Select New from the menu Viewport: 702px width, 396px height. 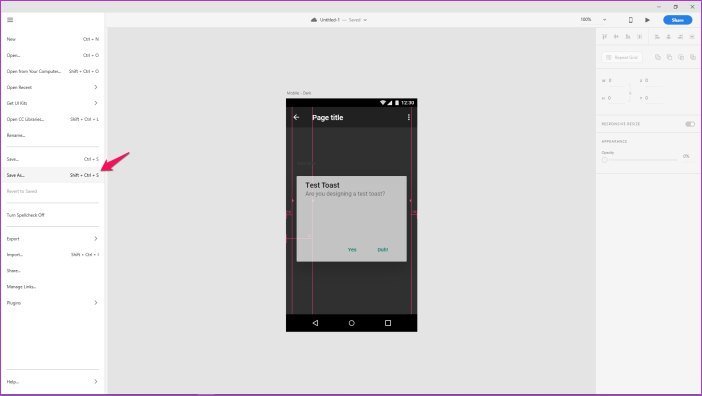tap(52, 39)
